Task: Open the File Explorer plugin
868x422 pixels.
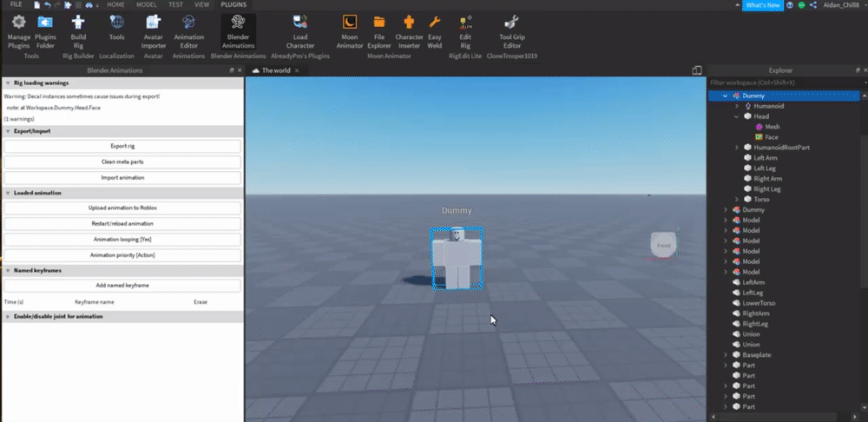Action: (379, 32)
